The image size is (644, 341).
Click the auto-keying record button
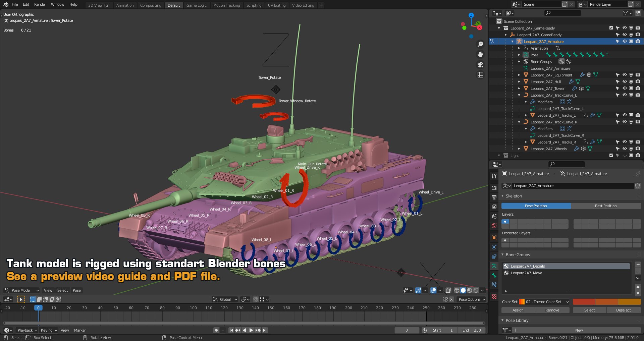pos(216,330)
